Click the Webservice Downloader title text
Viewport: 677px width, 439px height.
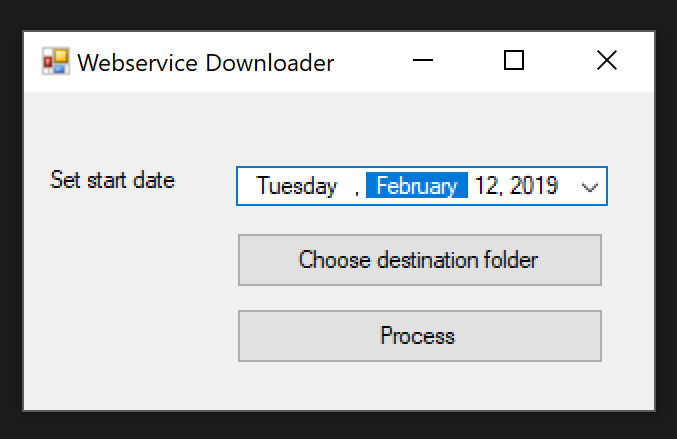[x=205, y=62]
